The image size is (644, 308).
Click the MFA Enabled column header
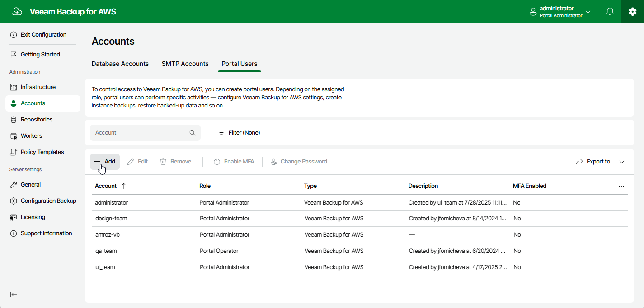point(530,186)
